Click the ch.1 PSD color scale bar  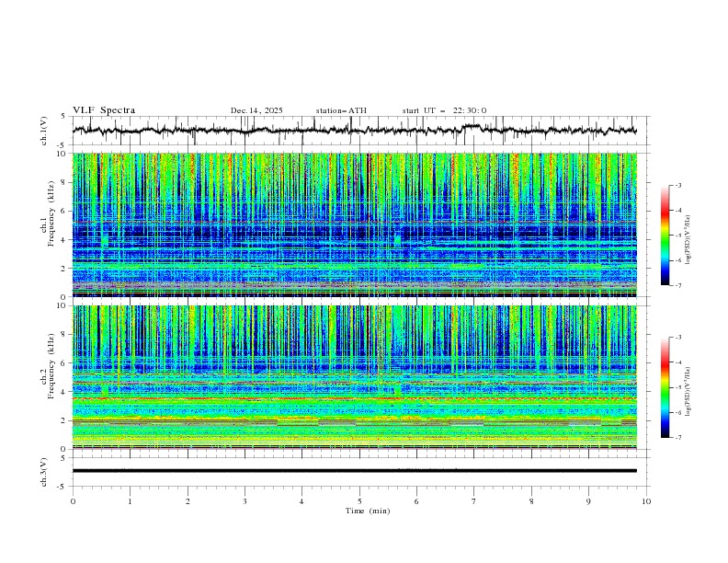click(x=665, y=236)
